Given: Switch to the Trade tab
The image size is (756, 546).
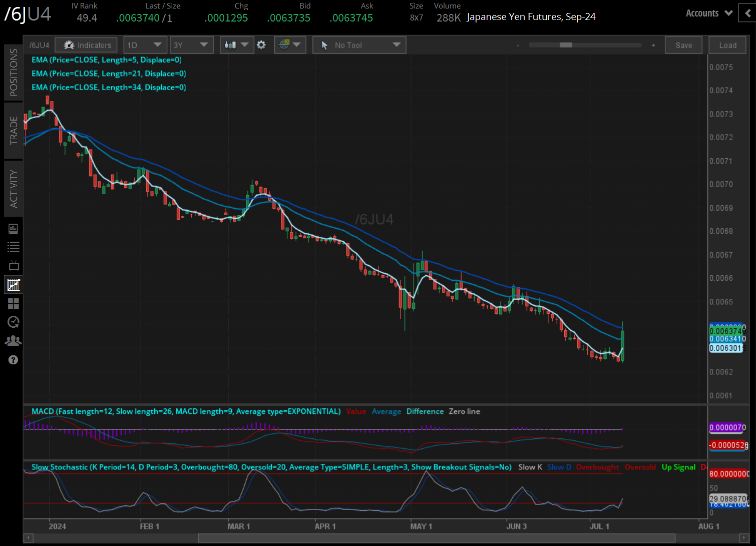Looking at the screenshot, I should click(x=14, y=130).
